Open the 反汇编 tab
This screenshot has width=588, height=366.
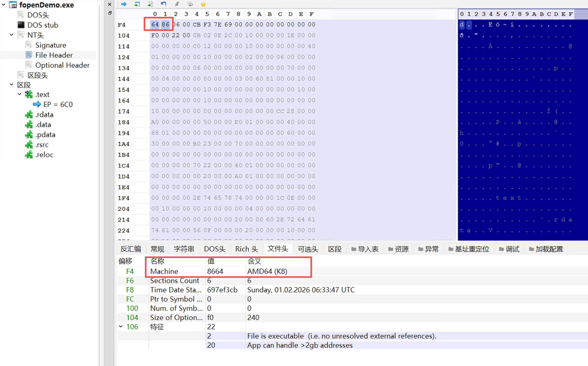(131, 249)
